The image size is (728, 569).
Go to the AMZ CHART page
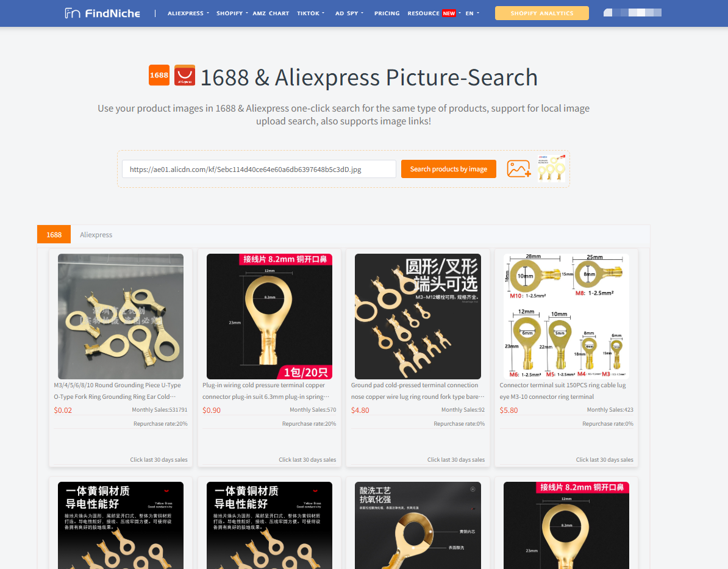pyautogui.click(x=271, y=13)
